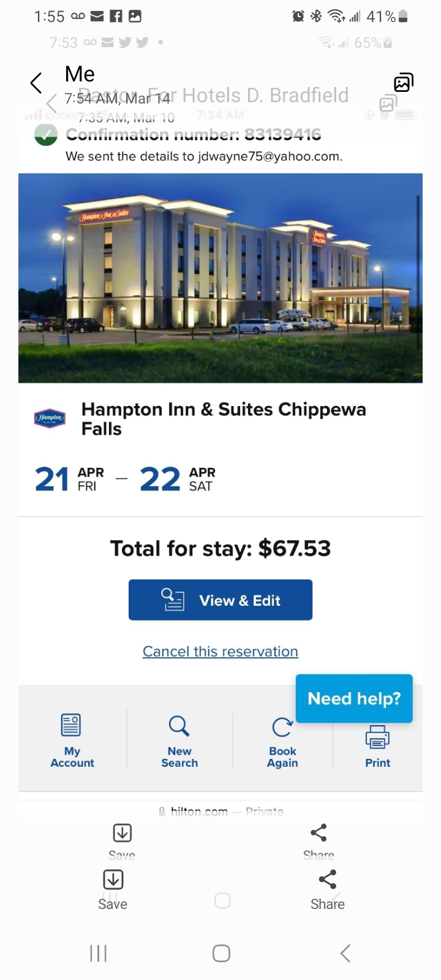Open the gallery icon at top right
This screenshot has height=980, width=441.
tap(403, 83)
